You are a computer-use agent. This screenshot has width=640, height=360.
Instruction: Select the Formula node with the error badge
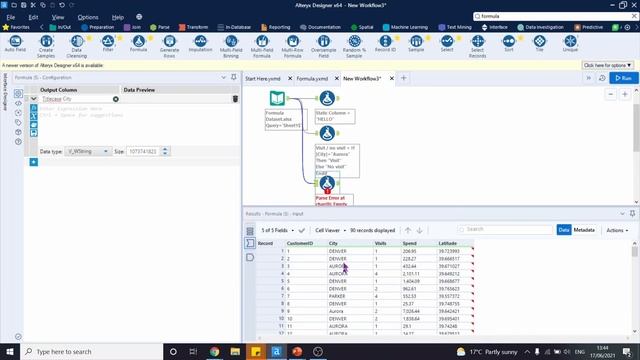pos(327,184)
